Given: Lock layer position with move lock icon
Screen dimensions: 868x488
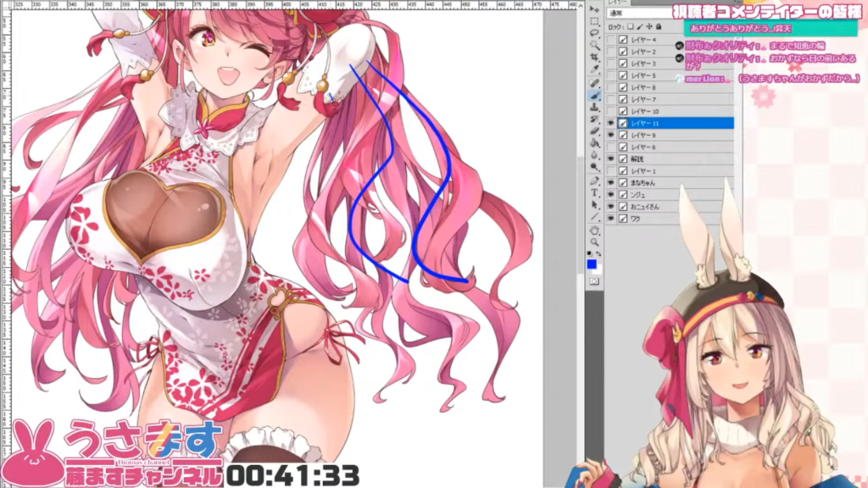Looking at the screenshot, I should pyautogui.click(x=649, y=26).
